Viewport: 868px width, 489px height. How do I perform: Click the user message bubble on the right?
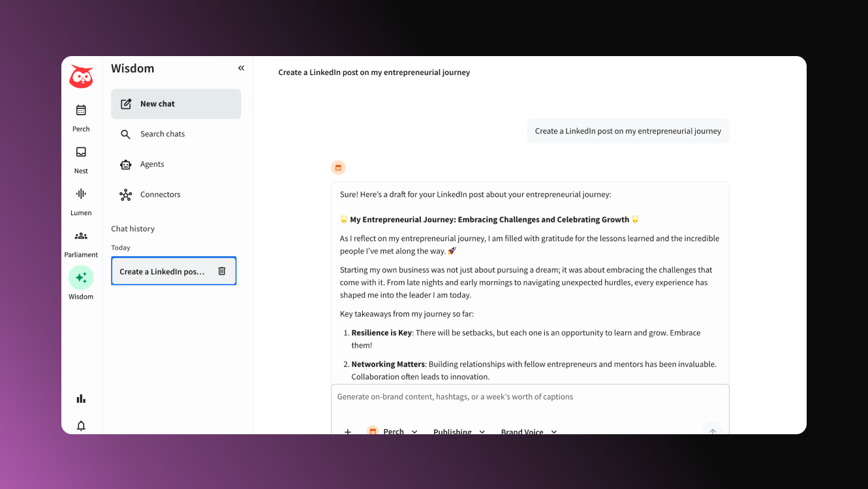(x=628, y=131)
